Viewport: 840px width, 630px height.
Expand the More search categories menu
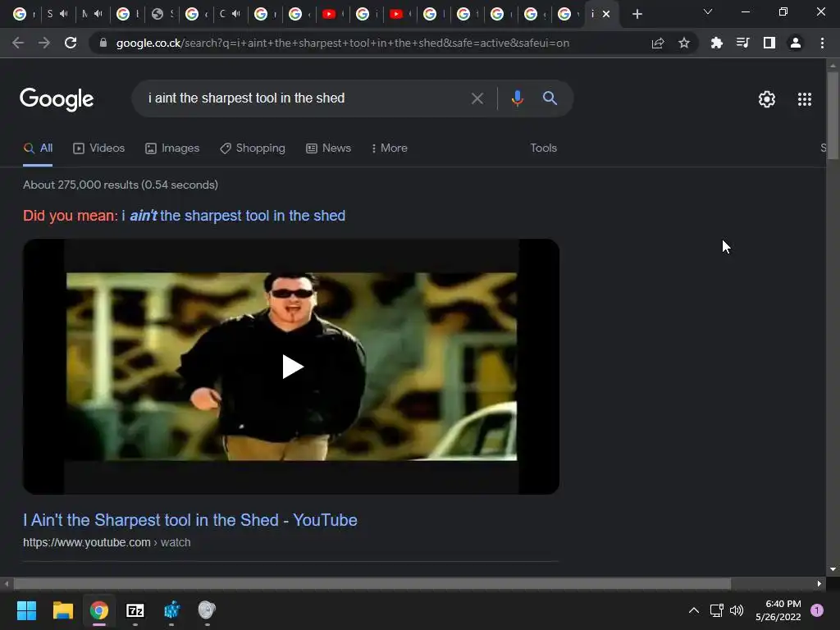pyautogui.click(x=390, y=148)
